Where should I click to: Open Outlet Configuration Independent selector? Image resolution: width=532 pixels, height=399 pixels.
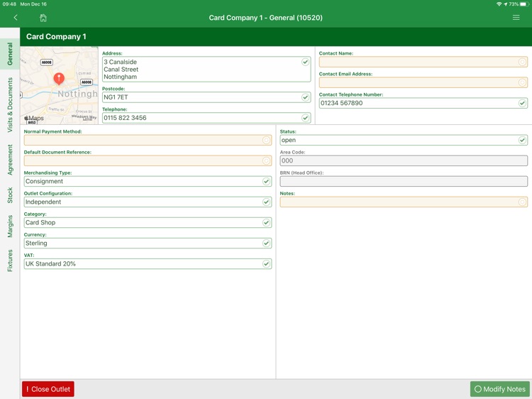pyautogui.click(x=148, y=202)
